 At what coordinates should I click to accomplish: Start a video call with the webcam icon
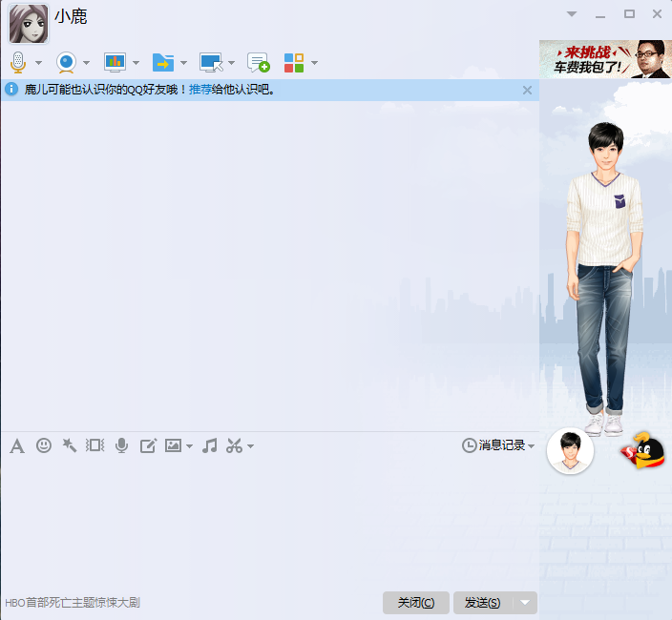coord(66,63)
